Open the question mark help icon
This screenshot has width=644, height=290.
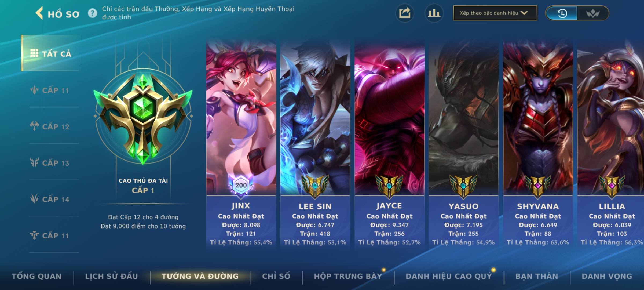click(93, 13)
